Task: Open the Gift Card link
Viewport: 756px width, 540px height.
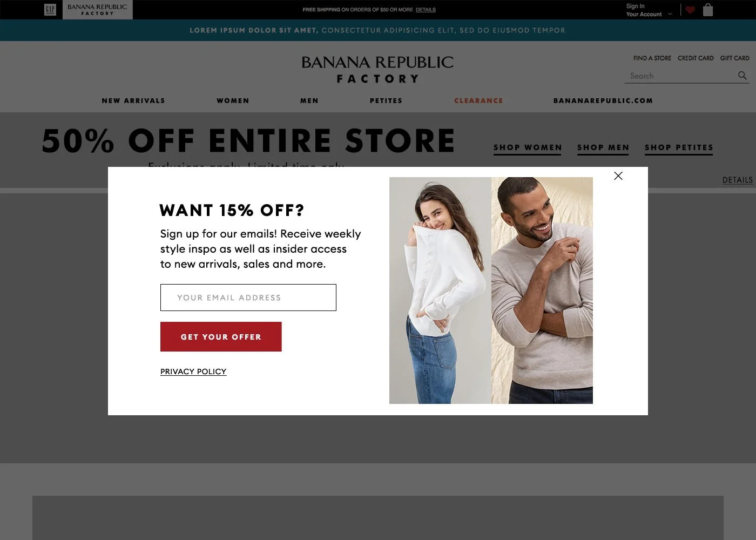Action: (x=734, y=58)
